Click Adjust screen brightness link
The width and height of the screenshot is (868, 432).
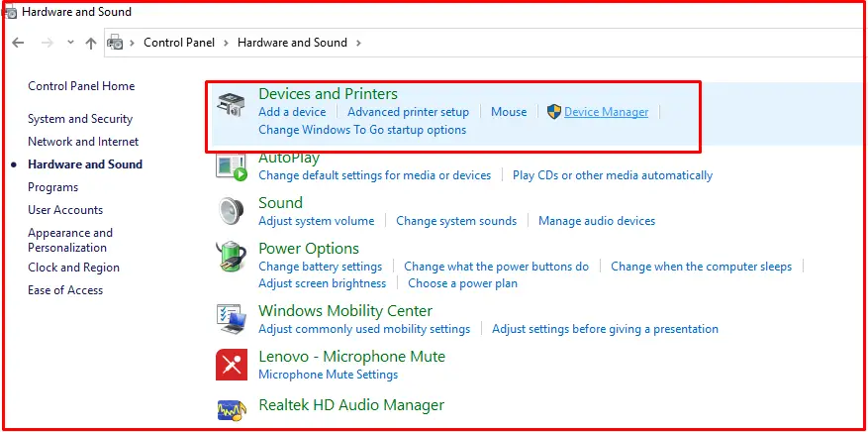(323, 283)
